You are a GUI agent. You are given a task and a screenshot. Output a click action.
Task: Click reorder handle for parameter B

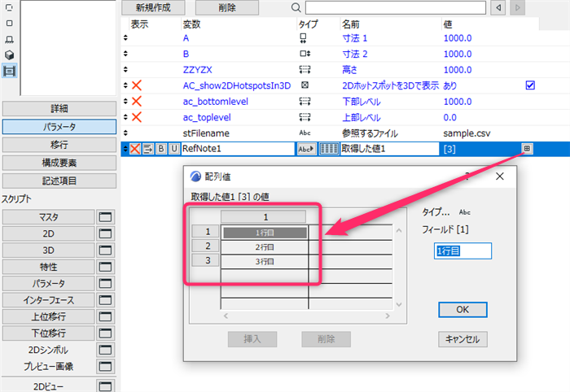(x=125, y=54)
